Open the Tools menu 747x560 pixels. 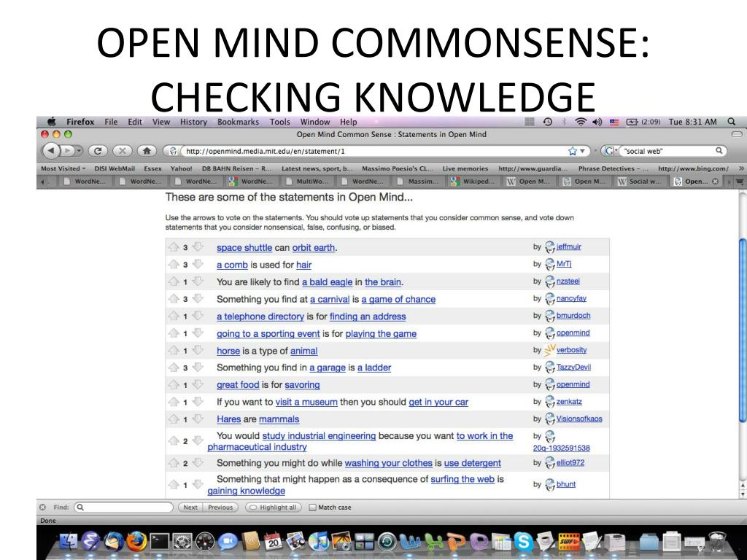click(279, 122)
